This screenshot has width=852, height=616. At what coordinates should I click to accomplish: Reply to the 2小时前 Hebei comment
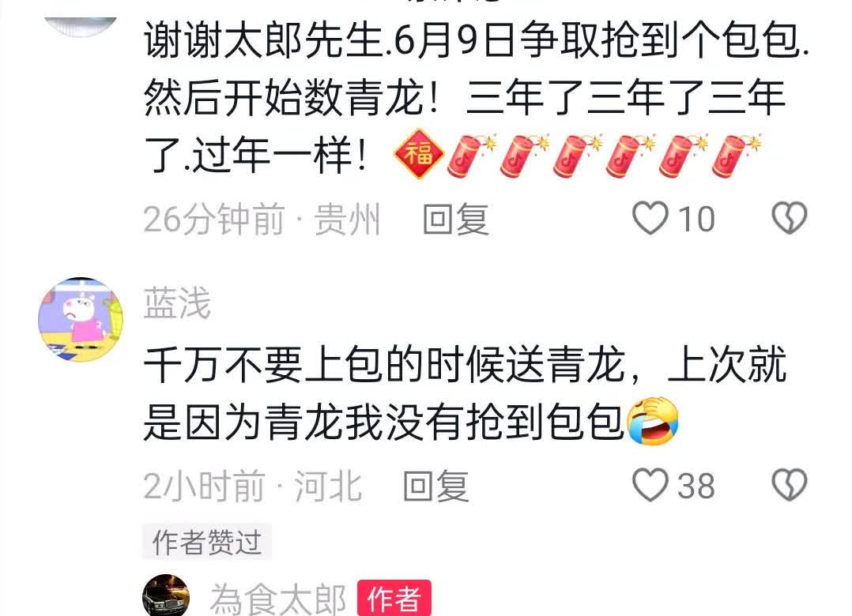[x=435, y=486]
